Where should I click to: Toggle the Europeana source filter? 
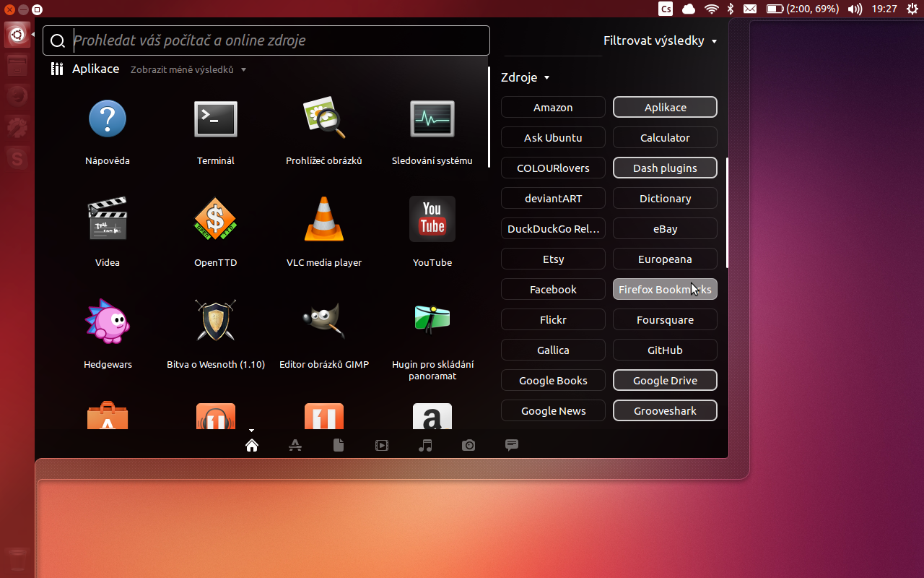click(x=665, y=259)
